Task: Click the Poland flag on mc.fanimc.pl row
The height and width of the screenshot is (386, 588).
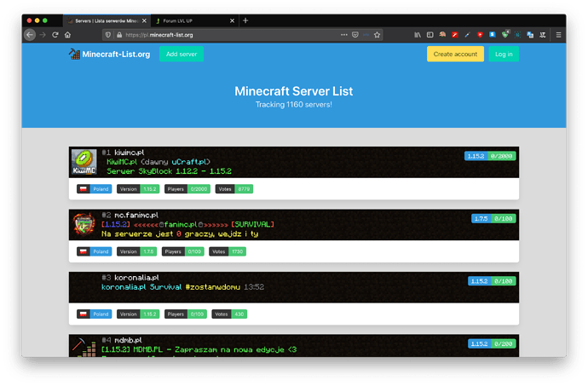Action: 84,251
